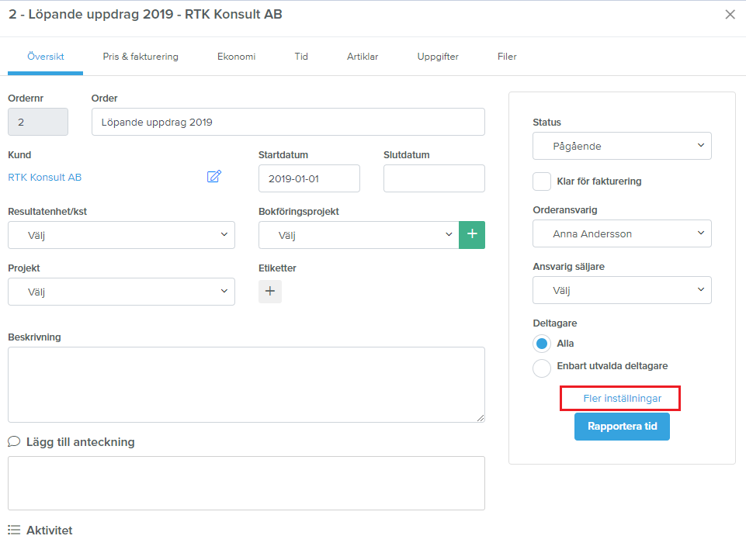746x560 pixels.
Task: Open the Resultatenhet/kst dropdown
Action: click(121, 235)
